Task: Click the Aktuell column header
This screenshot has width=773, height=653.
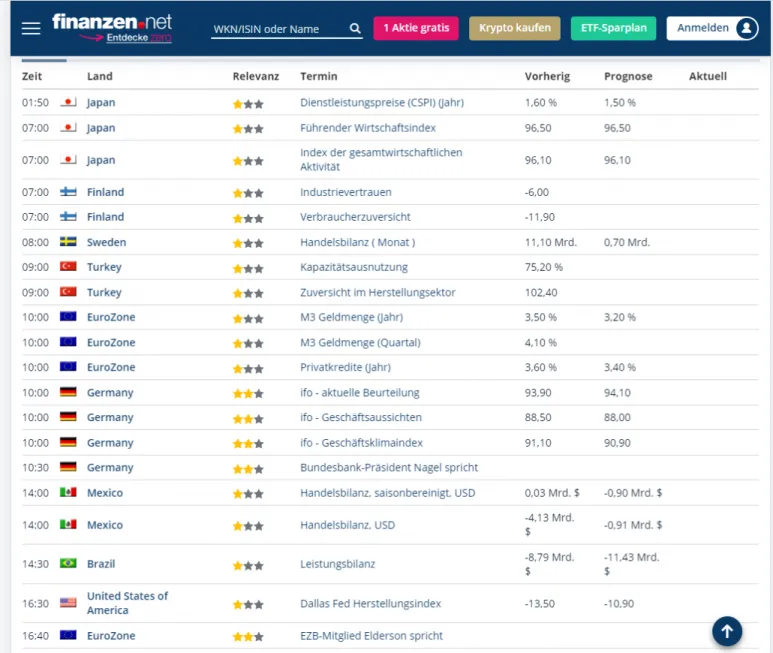Action: pyautogui.click(x=708, y=76)
